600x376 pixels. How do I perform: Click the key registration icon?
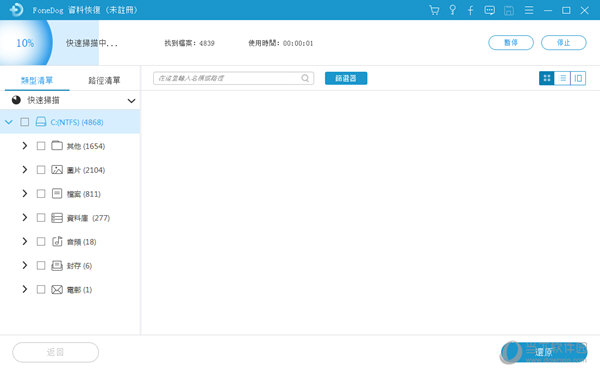click(x=452, y=10)
